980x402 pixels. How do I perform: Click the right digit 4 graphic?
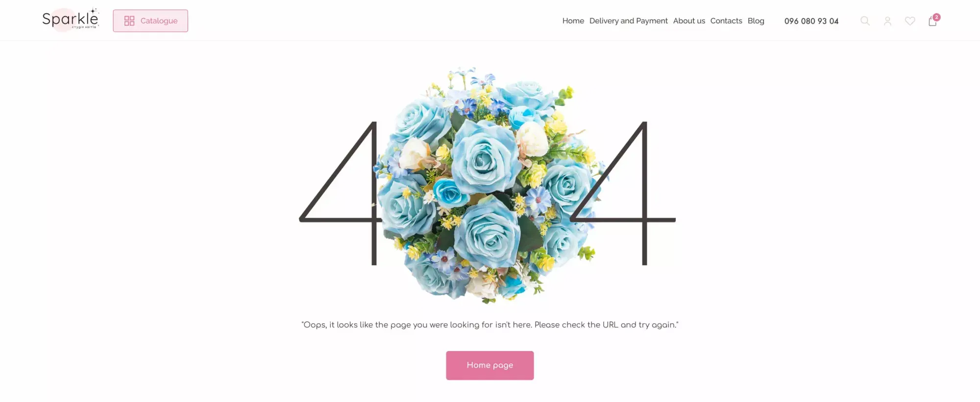[623, 193]
